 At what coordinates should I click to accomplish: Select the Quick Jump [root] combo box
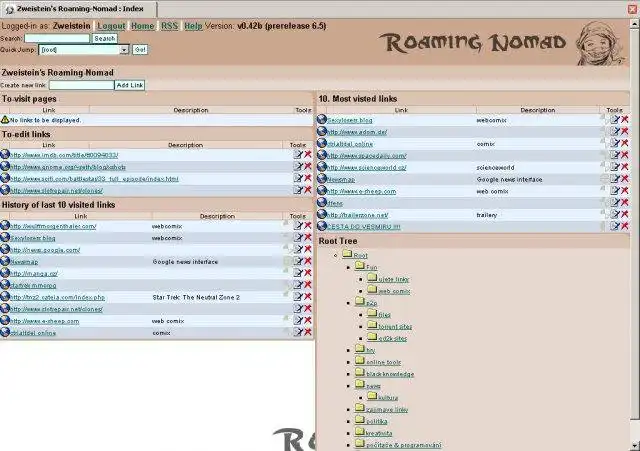pos(84,49)
